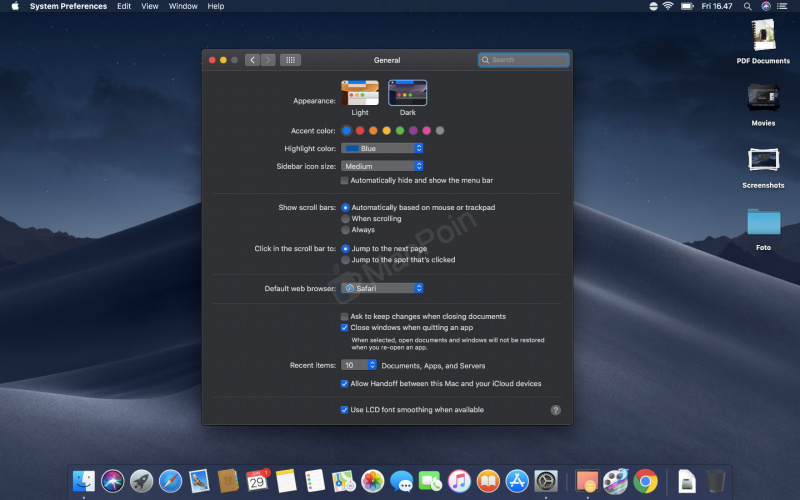Screen dimensions: 800x500
Task: Open the Help menu
Action: click(x=216, y=6)
